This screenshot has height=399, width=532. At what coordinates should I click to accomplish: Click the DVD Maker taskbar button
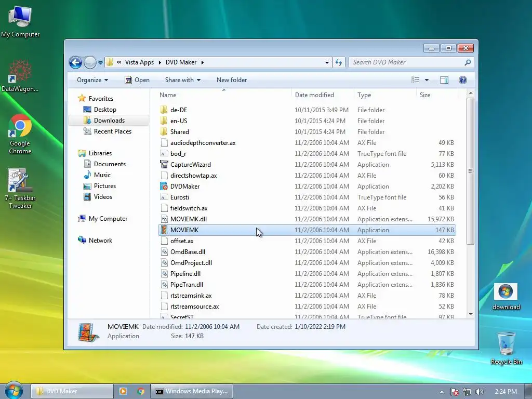tap(72, 391)
